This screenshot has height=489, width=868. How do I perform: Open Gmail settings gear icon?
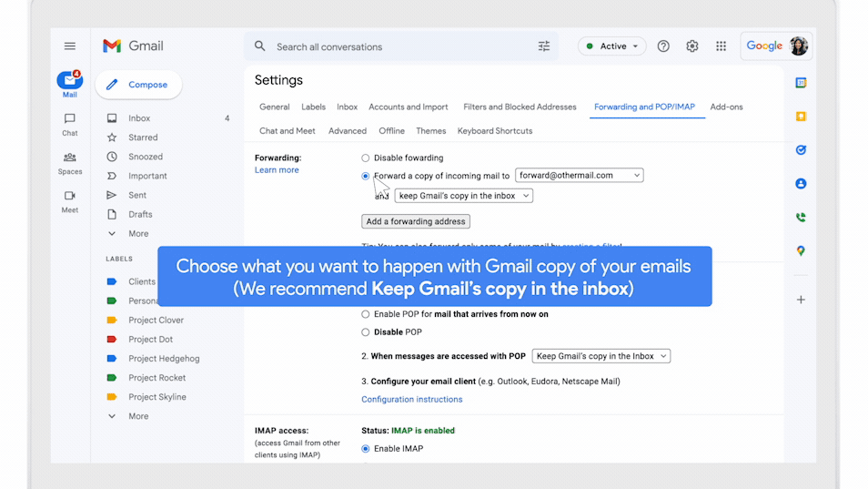pos(692,46)
